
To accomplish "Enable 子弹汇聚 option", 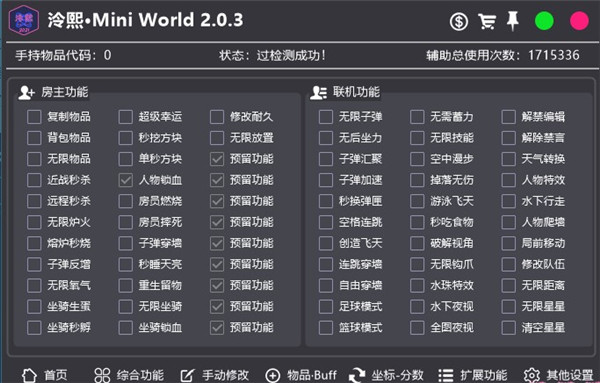I will [x=326, y=159].
